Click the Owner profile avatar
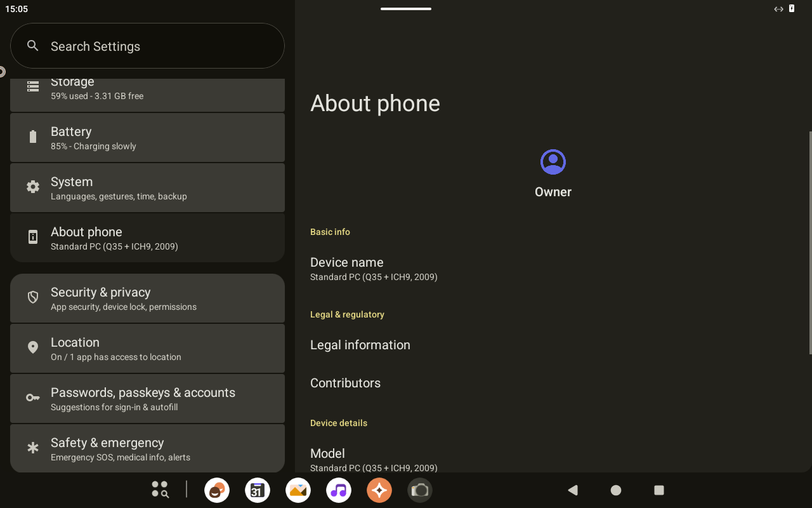 coord(553,162)
